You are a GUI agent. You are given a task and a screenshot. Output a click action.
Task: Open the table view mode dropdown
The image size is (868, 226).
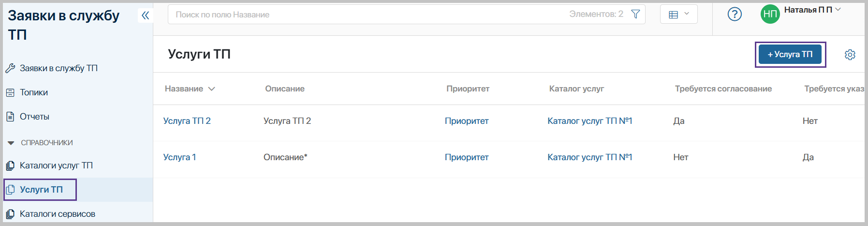click(678, 15)
